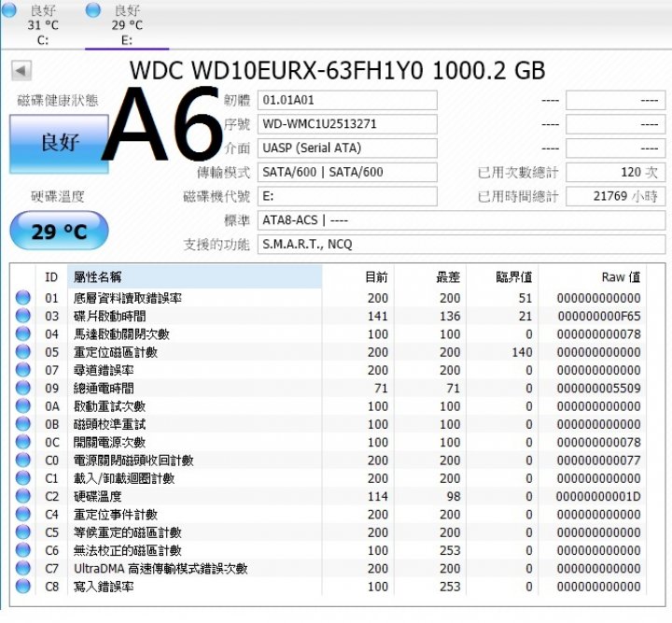Click the 29 °C temperature indicator
This screenshot has height=623, width=672.
click(x=59, y=231)
